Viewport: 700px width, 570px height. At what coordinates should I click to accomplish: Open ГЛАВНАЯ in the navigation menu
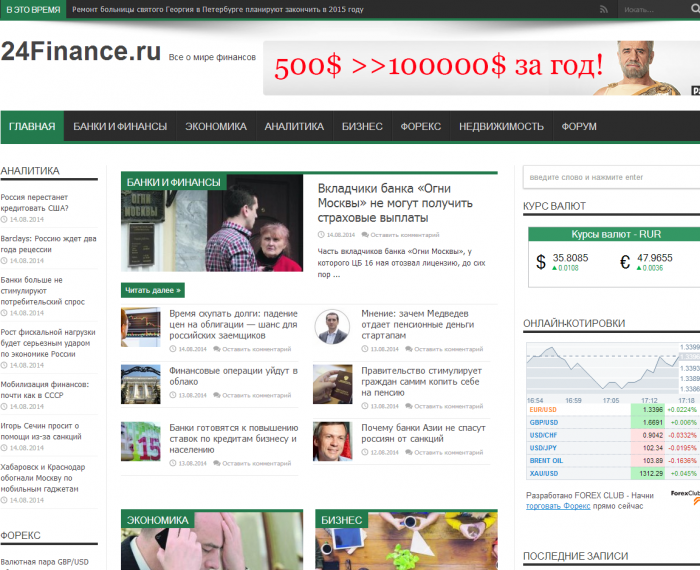click(32, 127)
